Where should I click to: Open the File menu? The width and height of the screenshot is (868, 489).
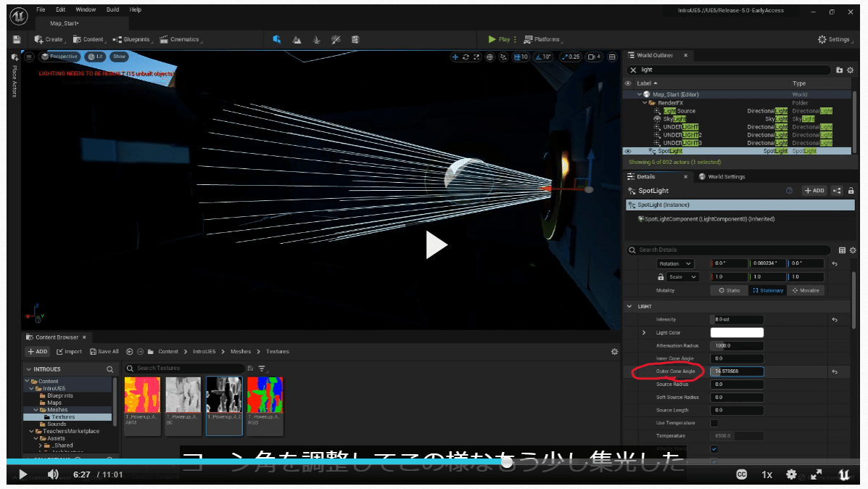pyautogui.click(x=41, y=9)
